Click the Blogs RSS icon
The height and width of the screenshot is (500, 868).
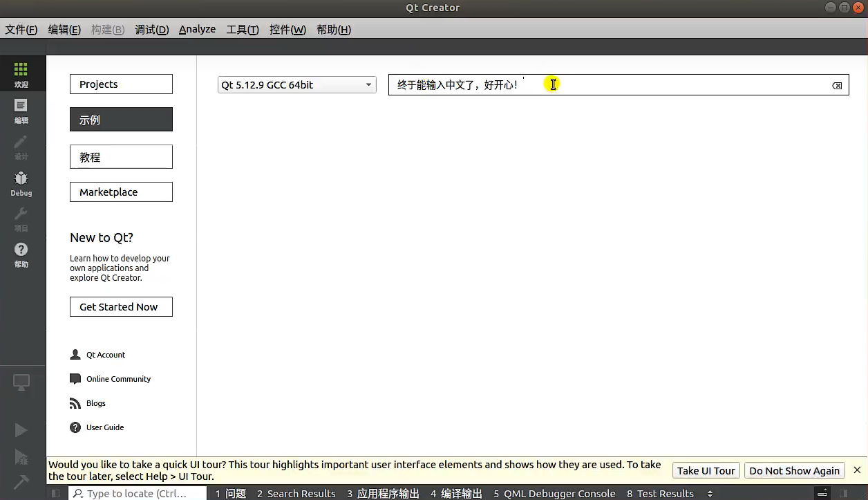coord(75,403)
